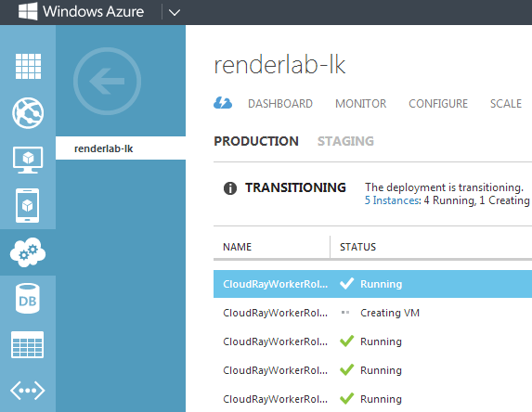Click 'The deployment is transitioning.' message
Screen dimensions: 532x412
444,187
